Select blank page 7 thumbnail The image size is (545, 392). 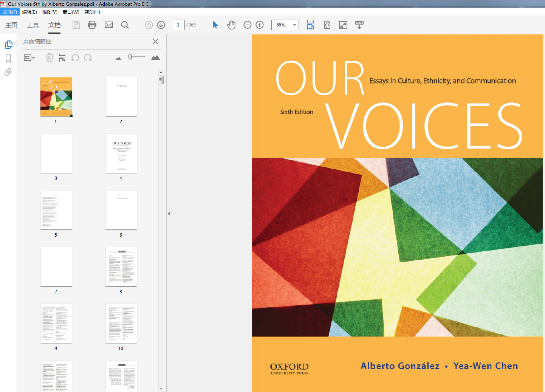tap(56, 267)
